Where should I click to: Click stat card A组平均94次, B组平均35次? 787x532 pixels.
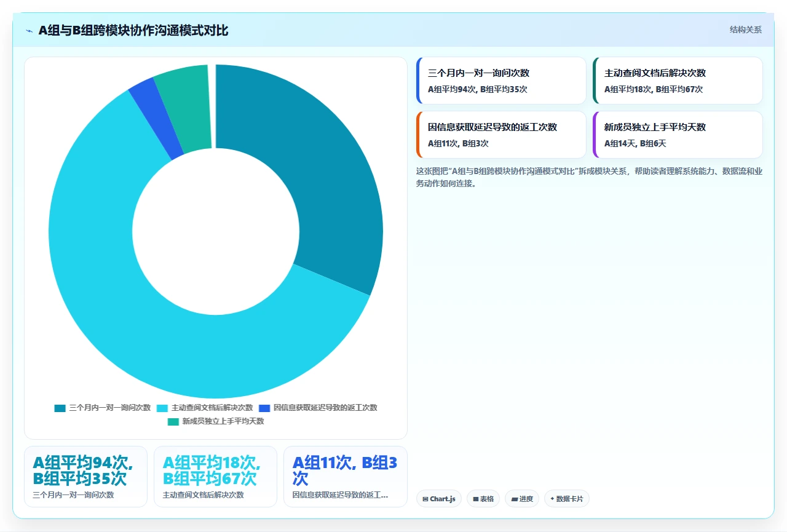[x=85, y=477]
